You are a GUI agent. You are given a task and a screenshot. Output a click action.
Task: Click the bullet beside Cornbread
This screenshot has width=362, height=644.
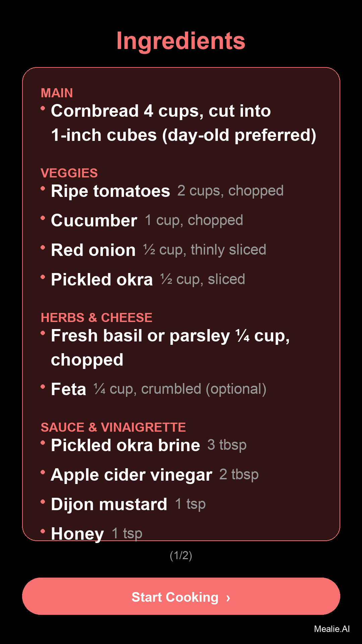tap(43, 108)
